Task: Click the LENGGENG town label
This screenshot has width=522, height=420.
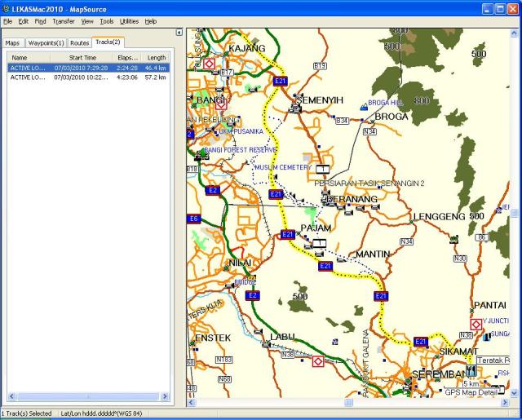Action: pos(440,217)
